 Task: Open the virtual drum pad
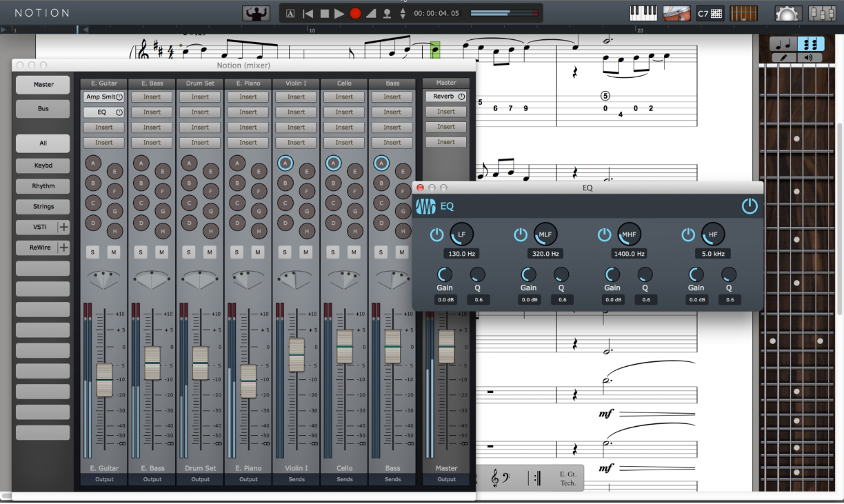tap(676, 12)
